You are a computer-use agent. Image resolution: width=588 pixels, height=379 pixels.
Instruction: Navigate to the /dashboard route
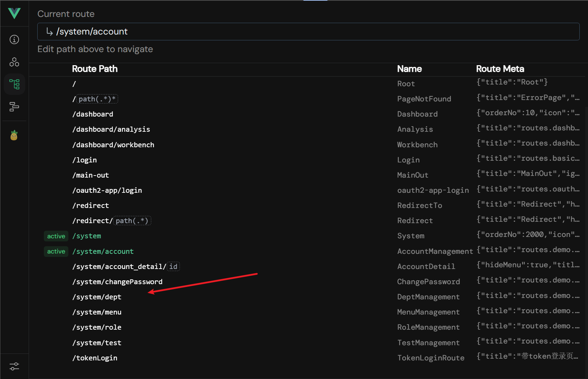[x=93, y=114]
